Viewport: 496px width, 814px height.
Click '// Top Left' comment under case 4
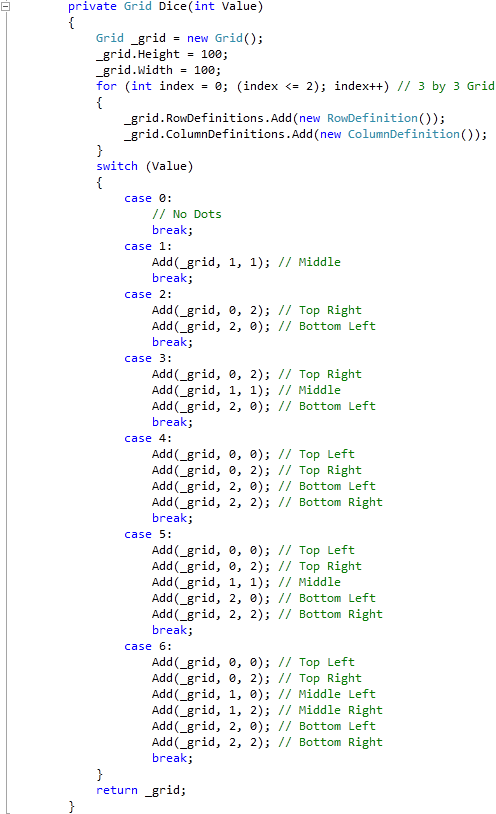316,454
